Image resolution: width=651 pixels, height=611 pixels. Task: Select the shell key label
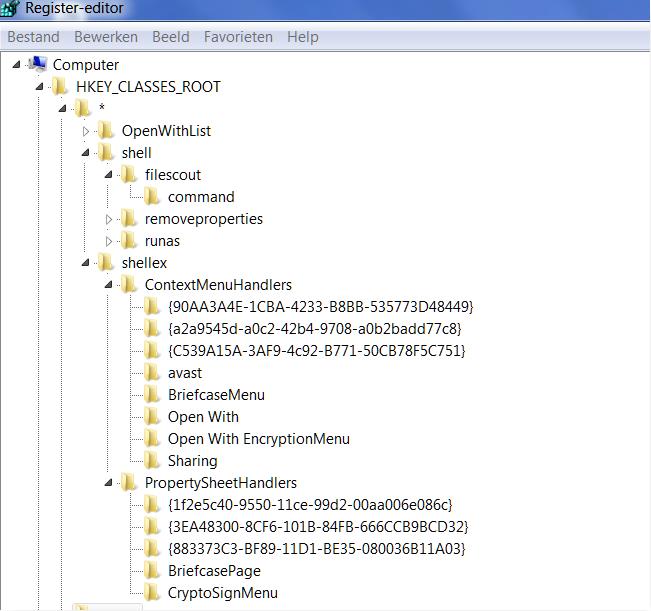137,153
